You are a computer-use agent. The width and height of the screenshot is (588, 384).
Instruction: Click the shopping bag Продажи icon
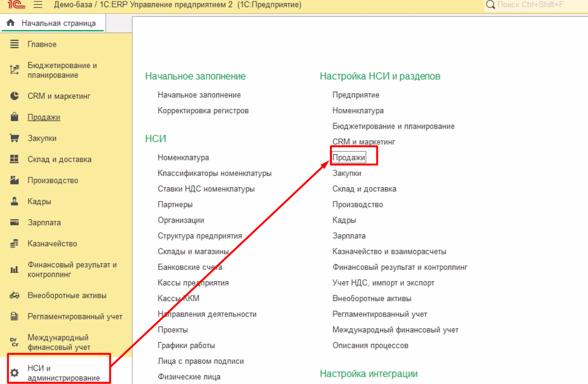point(14,117)
